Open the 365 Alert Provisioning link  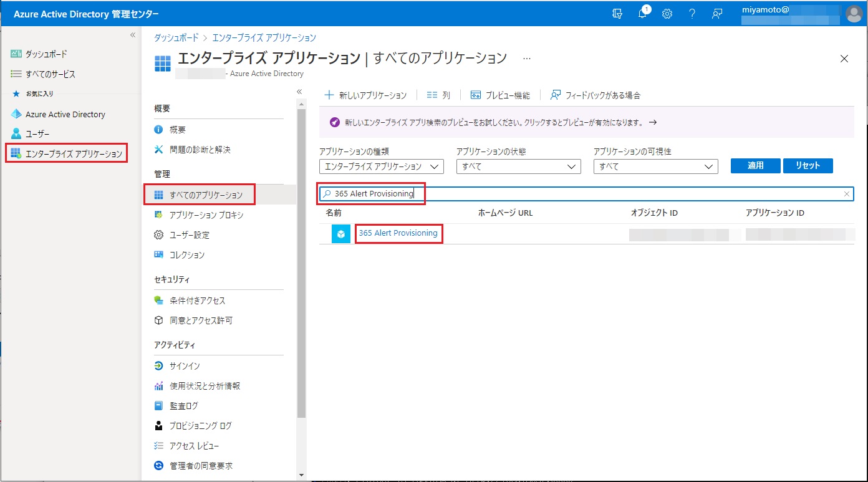pyautogui.click(x=398, y=233)
